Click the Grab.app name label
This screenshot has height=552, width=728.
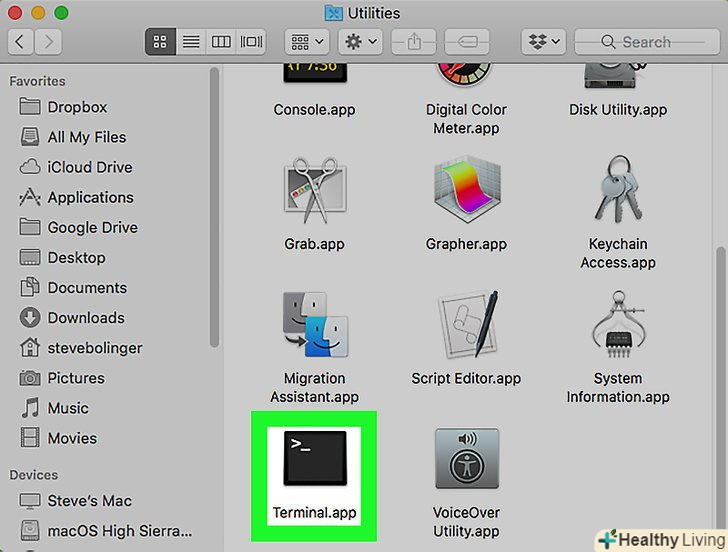[314, 244]
